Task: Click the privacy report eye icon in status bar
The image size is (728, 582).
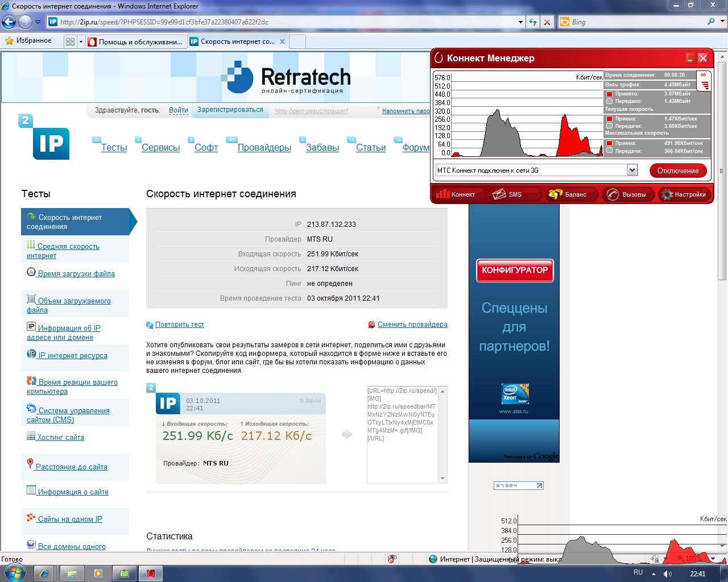Action: tap(392, 559)
